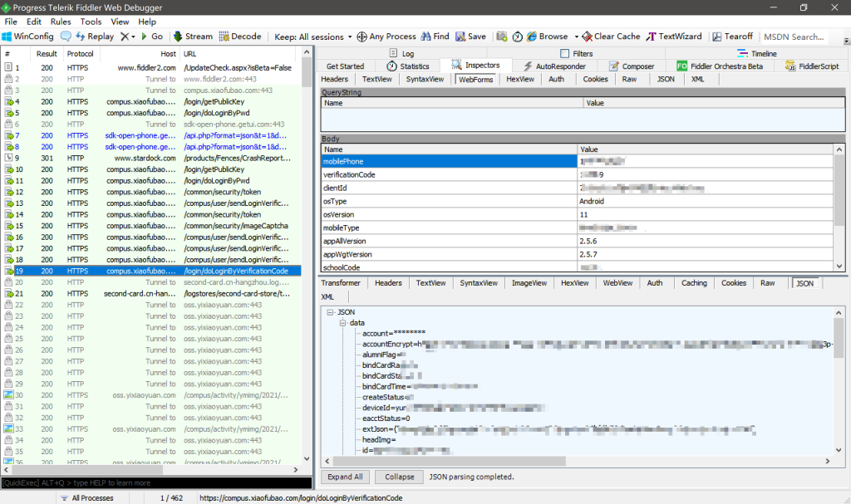Open the Rules menu
Screen dimensions: 851x504
(x=61, y=22)
